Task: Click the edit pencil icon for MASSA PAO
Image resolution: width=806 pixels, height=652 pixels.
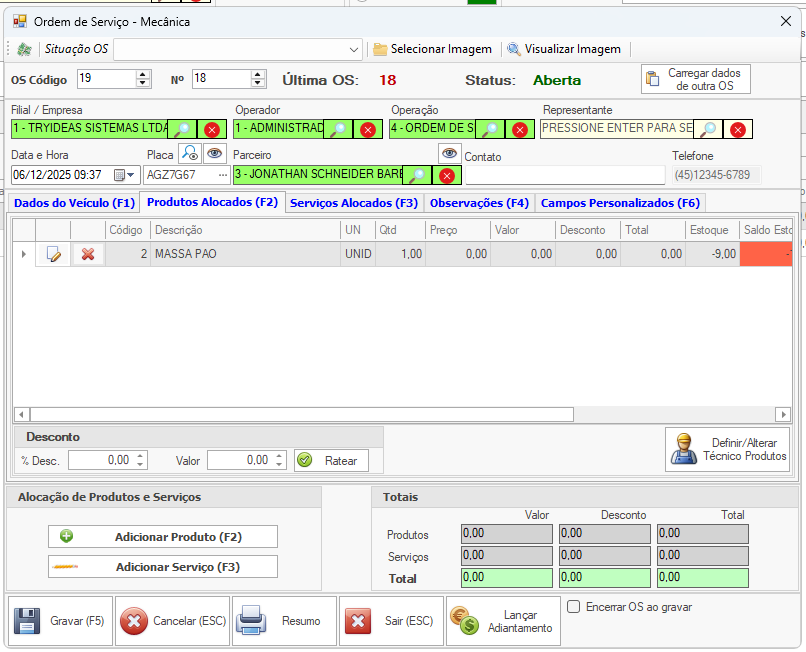Action: (54, 254)
